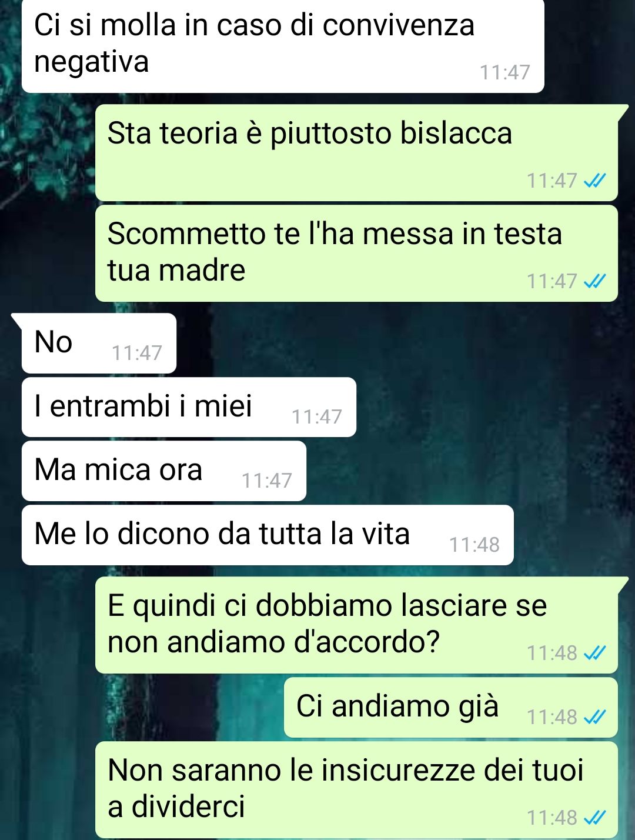The width and height of the screenshot is (635, 840).
Task: Select the 'Non saranno le insicurezze dei tuoi' message
Action: (x=357, y=790)
